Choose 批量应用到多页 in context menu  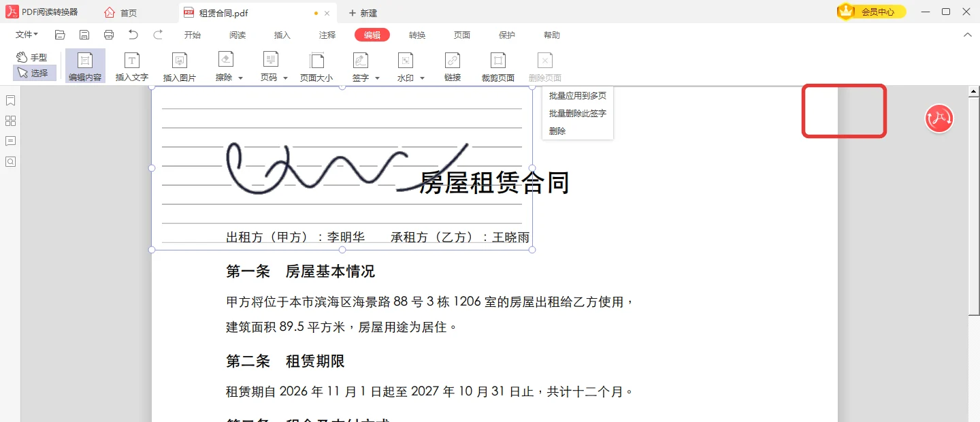577,96
